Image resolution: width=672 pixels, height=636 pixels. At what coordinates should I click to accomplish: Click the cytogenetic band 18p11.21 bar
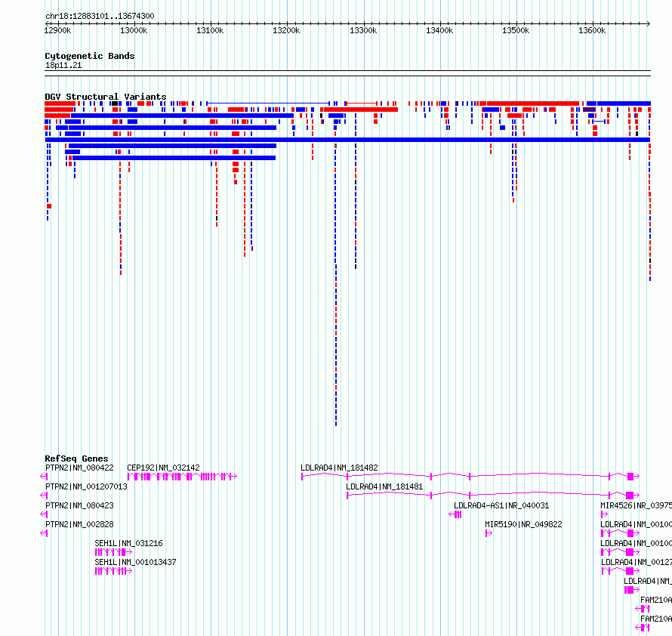(x=347, y=73)
